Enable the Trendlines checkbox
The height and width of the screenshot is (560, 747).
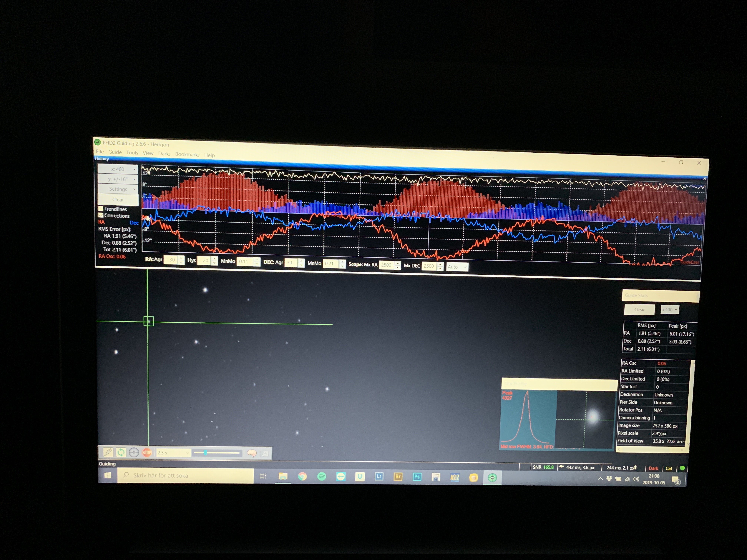(101, 209)
